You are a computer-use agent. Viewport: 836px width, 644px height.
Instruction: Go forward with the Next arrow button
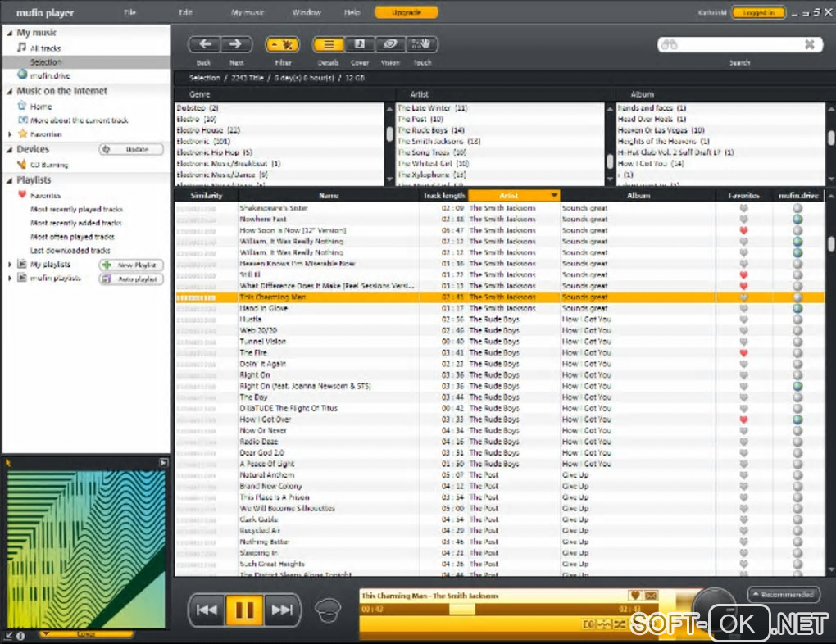(x=236, y=44)
